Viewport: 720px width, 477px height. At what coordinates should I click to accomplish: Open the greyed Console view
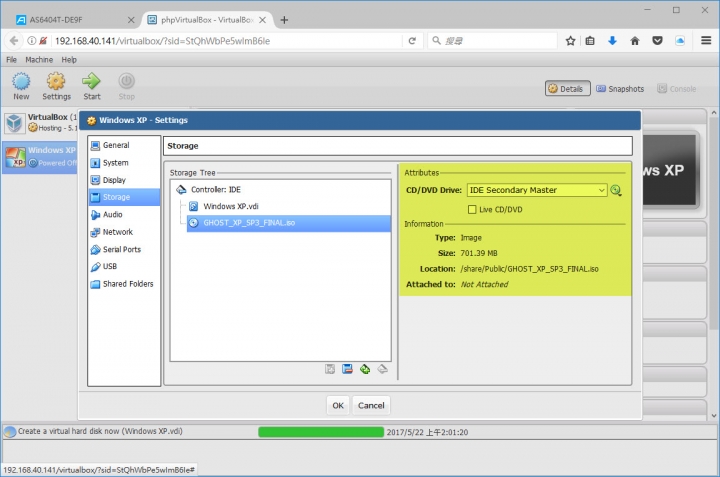click(676, 89)
